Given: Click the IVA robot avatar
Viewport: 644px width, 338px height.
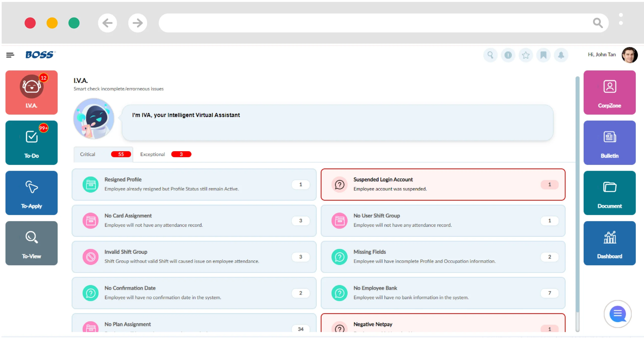Looking at the screenshot, I should [94, 119].
